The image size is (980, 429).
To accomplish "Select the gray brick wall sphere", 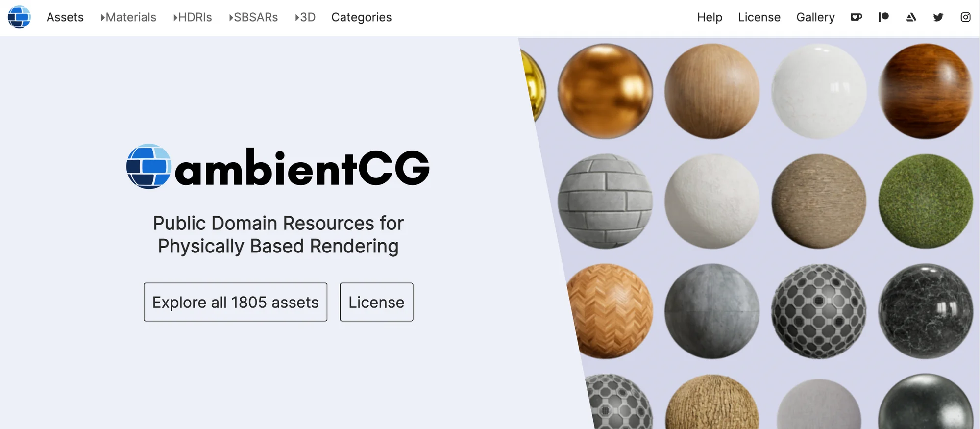I will (x=605, y=201).
